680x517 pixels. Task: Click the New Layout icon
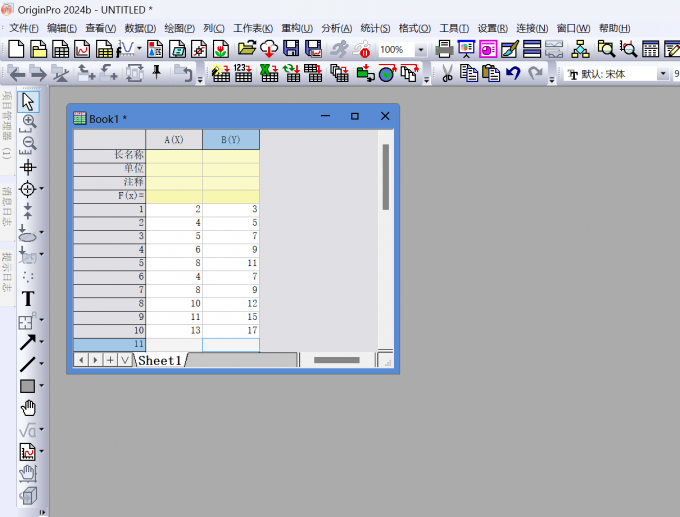point(155,49)
